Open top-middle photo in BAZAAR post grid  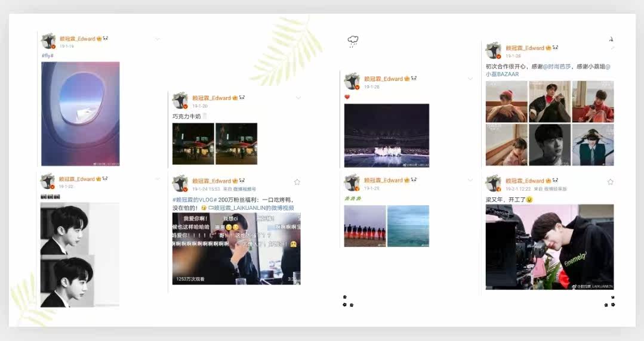tap(550, 102)
